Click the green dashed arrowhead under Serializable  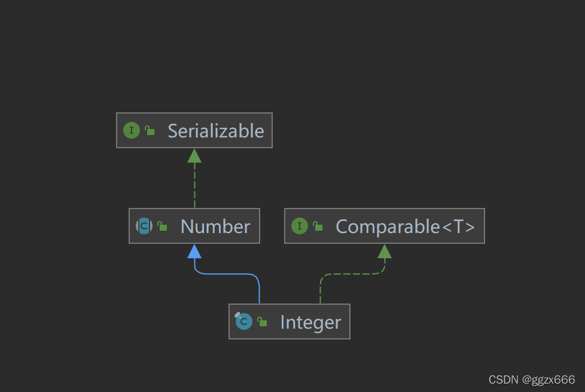(194, 156)
